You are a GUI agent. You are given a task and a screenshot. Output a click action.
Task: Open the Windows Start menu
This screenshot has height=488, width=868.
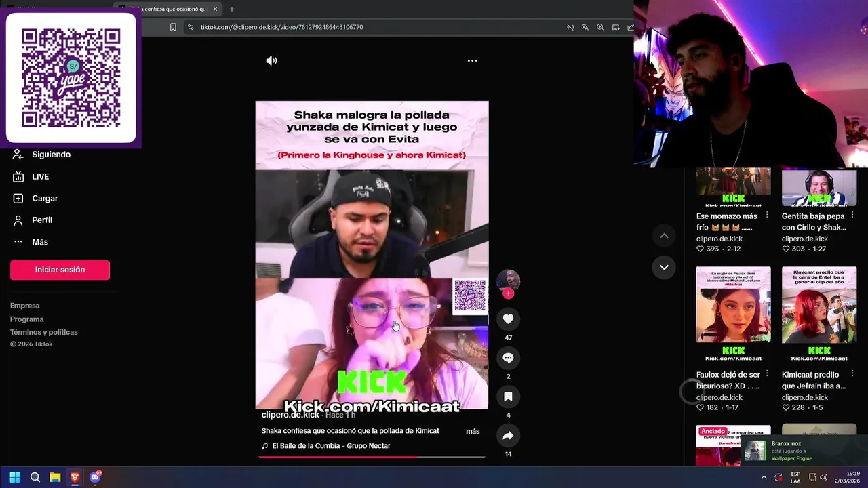(x=15, y=477)
